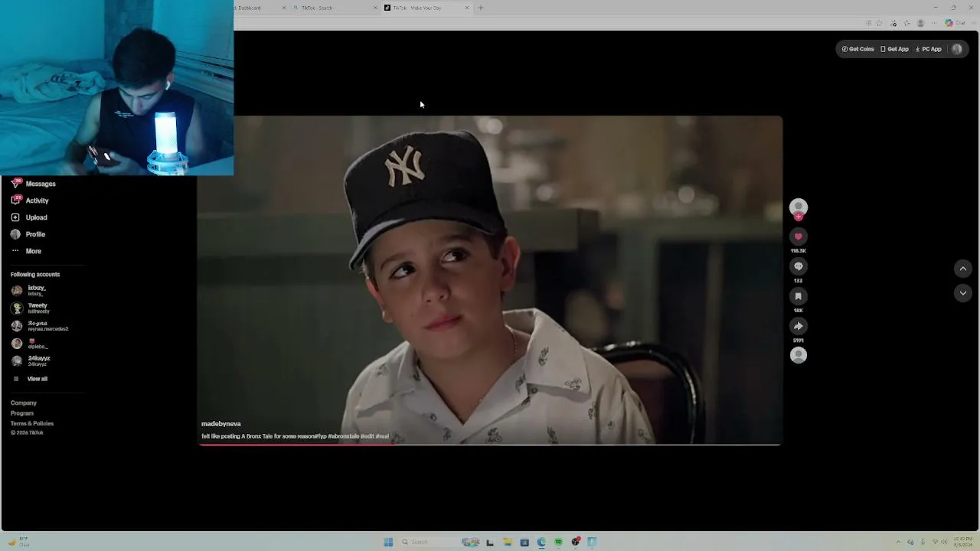Open account avatar in top-right pill
Image resolution: width=980 pixels, height=551 pixels.
point(957,49)
